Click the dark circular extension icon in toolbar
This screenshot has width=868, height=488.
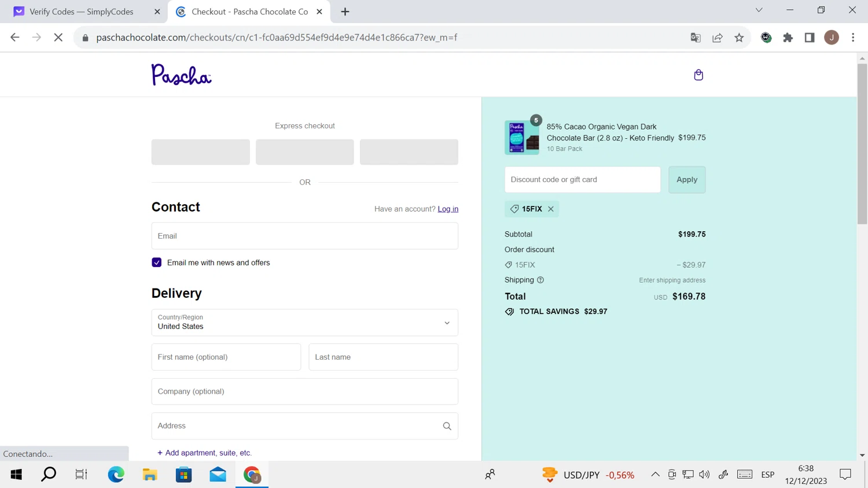click(766, 38)
